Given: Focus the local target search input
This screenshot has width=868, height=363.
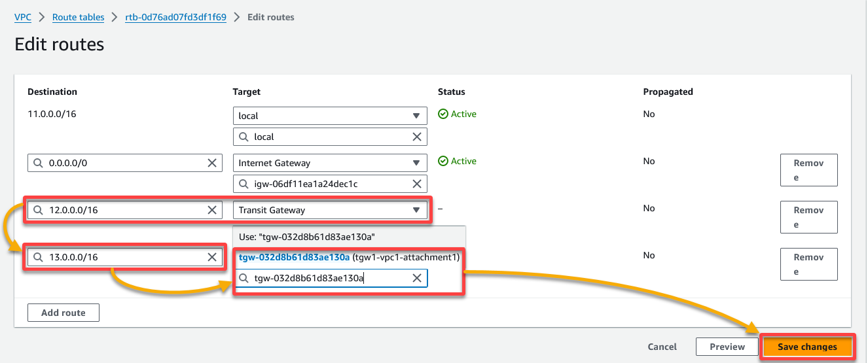Looking at the screenshot, I should pos(330,137).
